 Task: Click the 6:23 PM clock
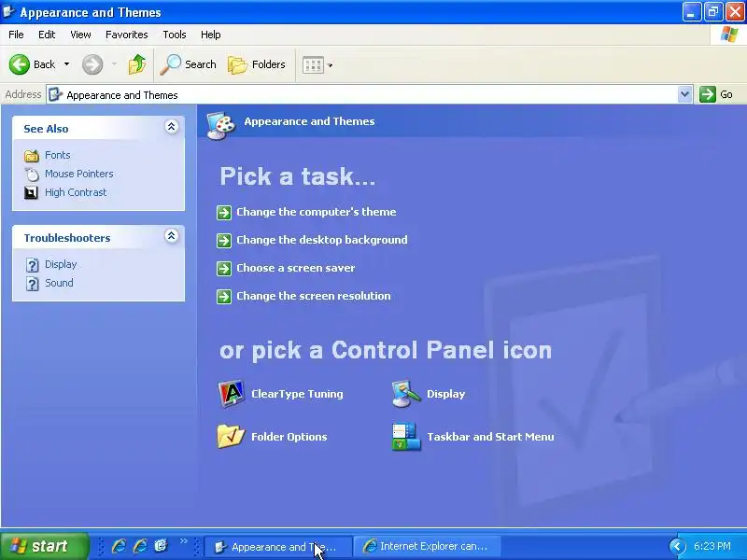click(712, 546)
